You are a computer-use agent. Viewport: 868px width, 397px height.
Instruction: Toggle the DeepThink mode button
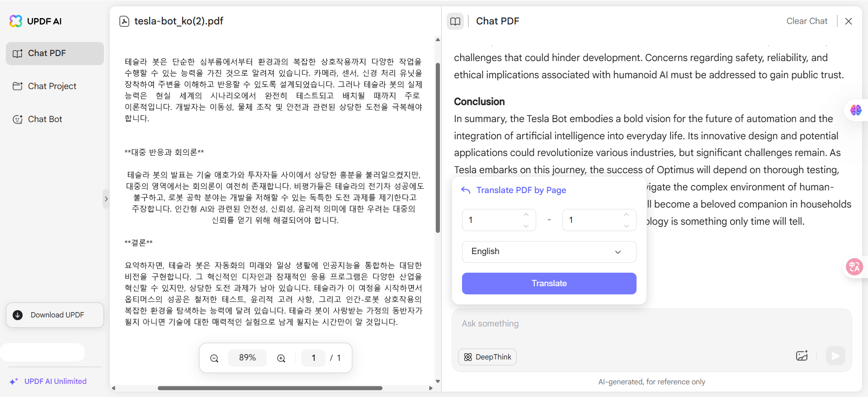(487, 357)
